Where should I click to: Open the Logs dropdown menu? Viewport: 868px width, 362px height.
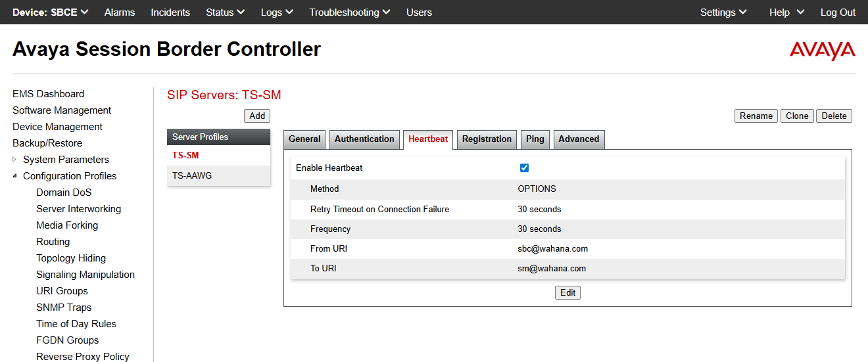(x=277, y=12)
